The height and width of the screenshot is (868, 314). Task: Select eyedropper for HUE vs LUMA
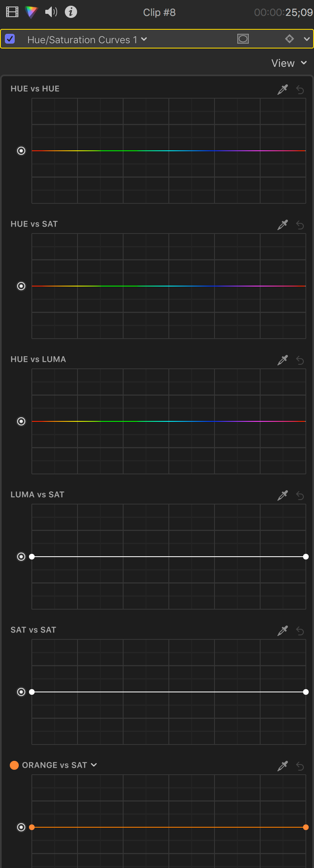283,360
